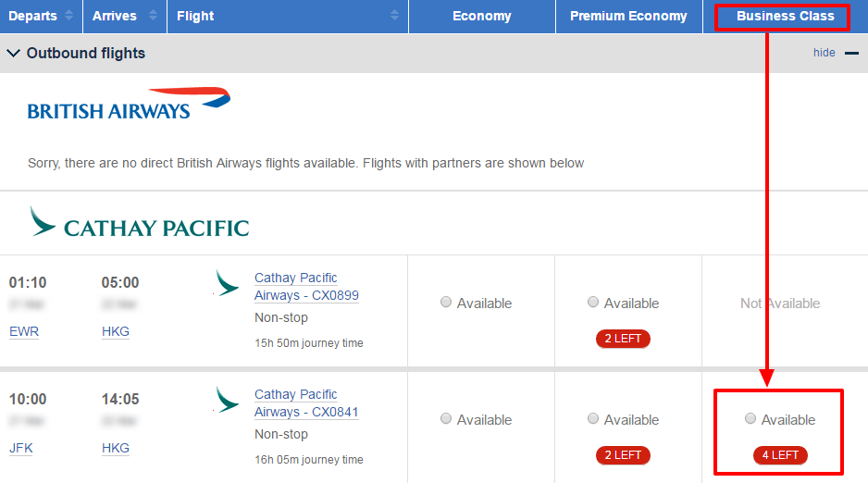868x483 pixels.
Task: Select Premium Economy radio for CX0841
Action: (x=593, y=419)
